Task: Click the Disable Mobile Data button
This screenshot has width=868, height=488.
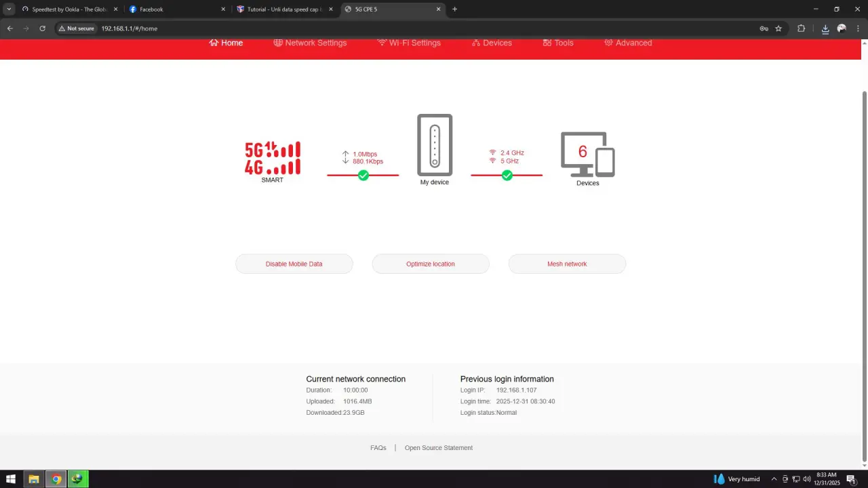Action: coord(294,264)
